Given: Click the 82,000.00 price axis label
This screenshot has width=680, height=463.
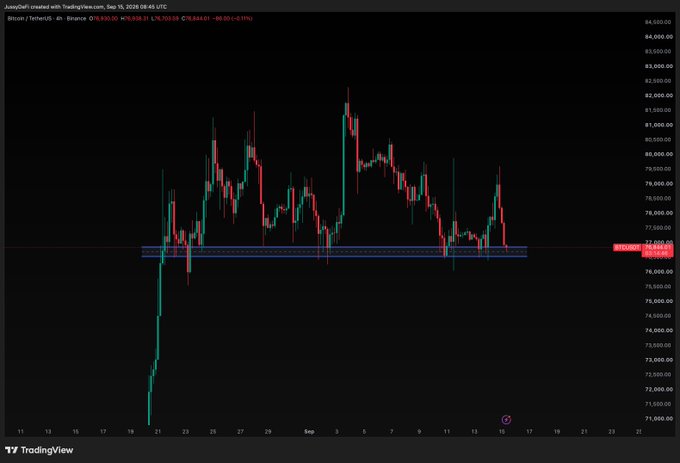Looking at the screenshot, I should [x=659, y=95].
